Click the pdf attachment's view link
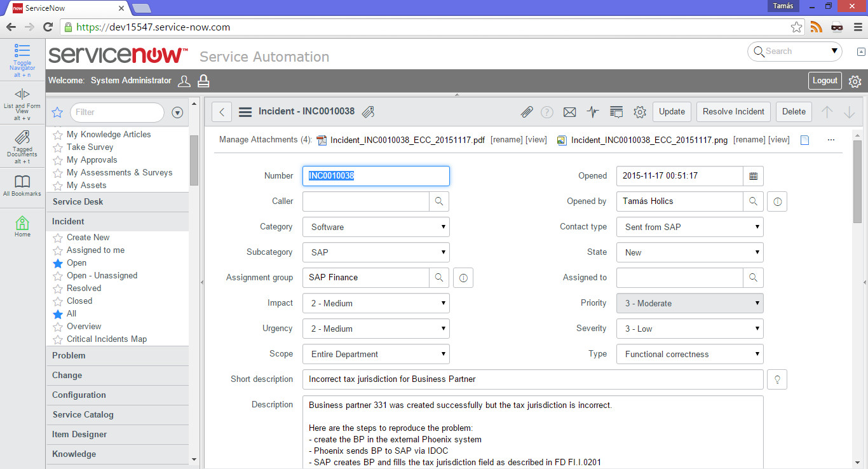Viewport: 868px width, 469px height. pyautogui.click(x=536, y=140)
